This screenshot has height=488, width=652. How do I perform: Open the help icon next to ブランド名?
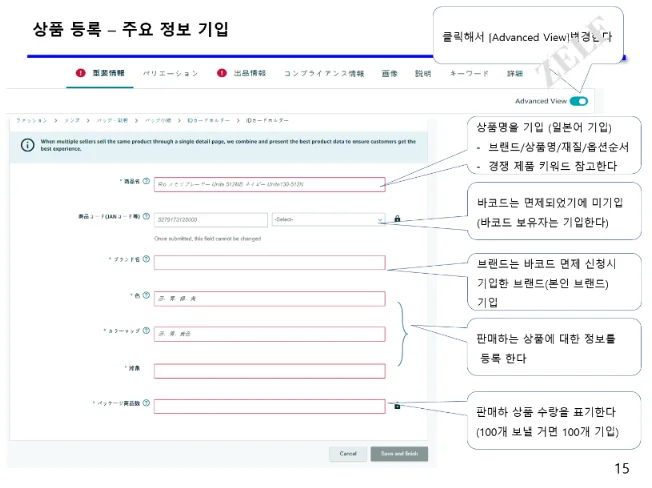[x=146, y=259]
